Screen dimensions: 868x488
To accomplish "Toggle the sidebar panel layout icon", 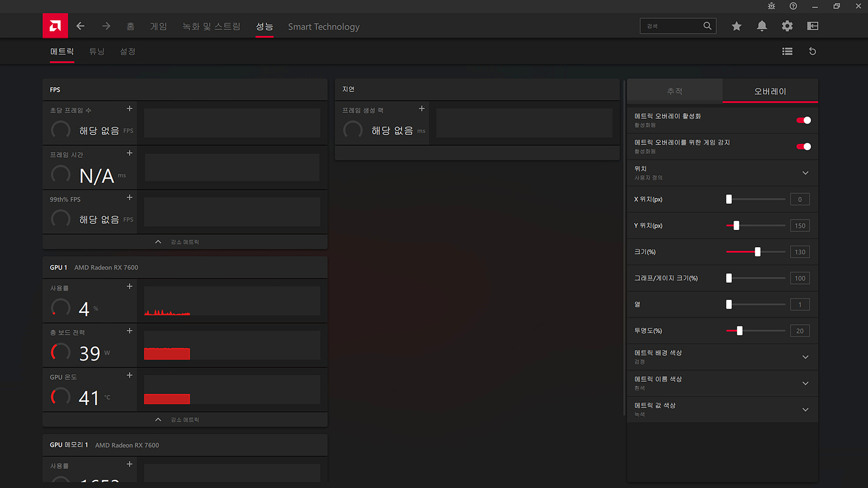I will pos(812,26).
